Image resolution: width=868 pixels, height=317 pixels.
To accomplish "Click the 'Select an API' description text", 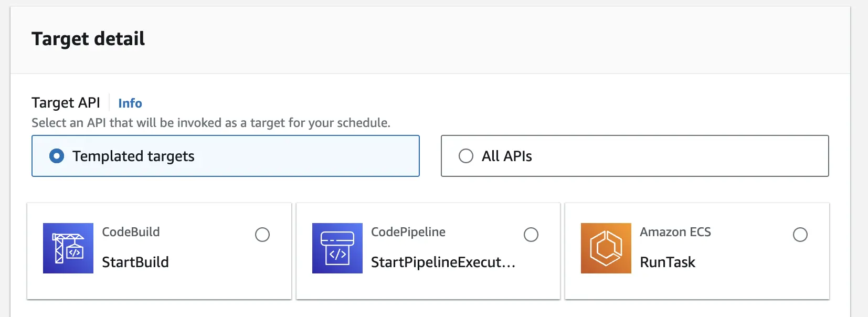I will pyautogui.click(x=211, y=123).
